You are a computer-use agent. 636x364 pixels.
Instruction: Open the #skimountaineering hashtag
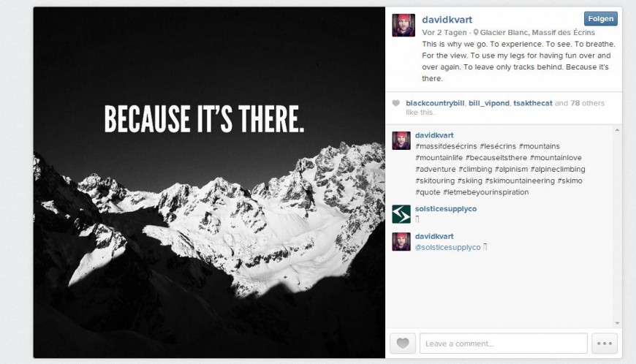[520, 181]
